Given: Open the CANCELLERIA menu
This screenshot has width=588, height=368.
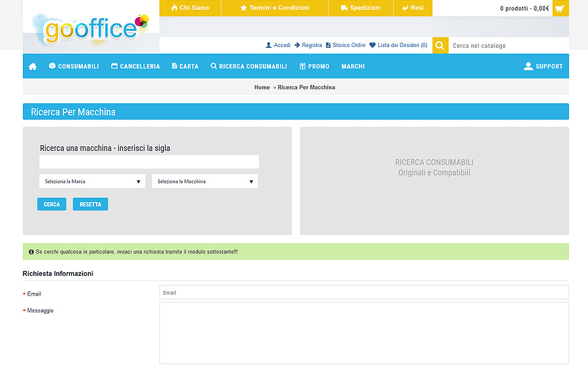Looking at the screenshot, I should pyautogui.click(x=135, y=66).
